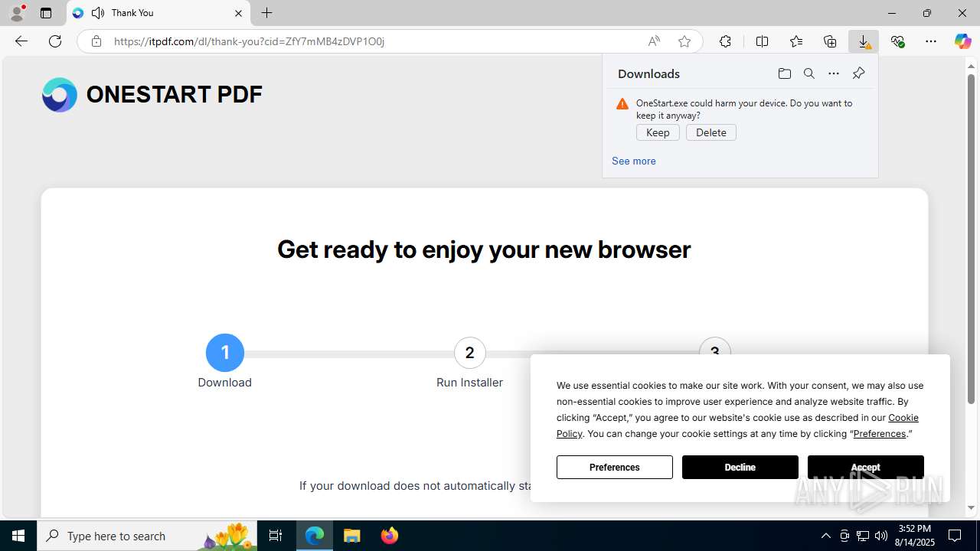Click Get ready to enjoy heading
980x551 pixels.
click(x=484, y=249)
